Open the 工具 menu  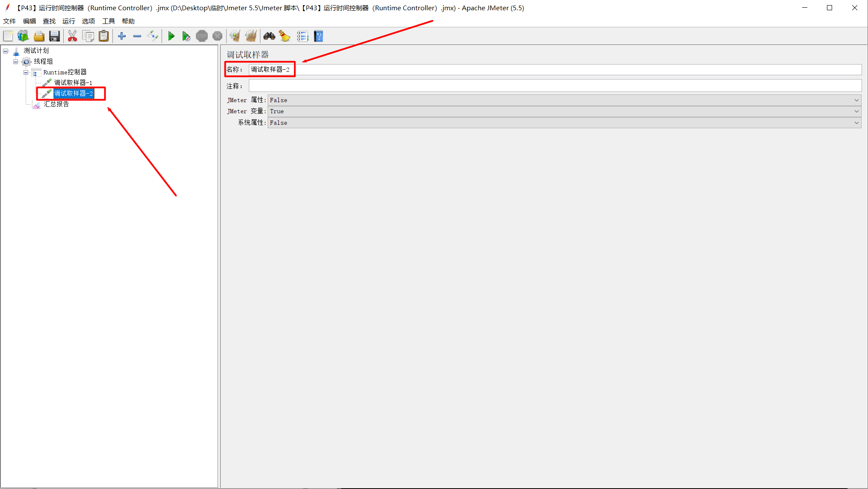pos(109,21)
